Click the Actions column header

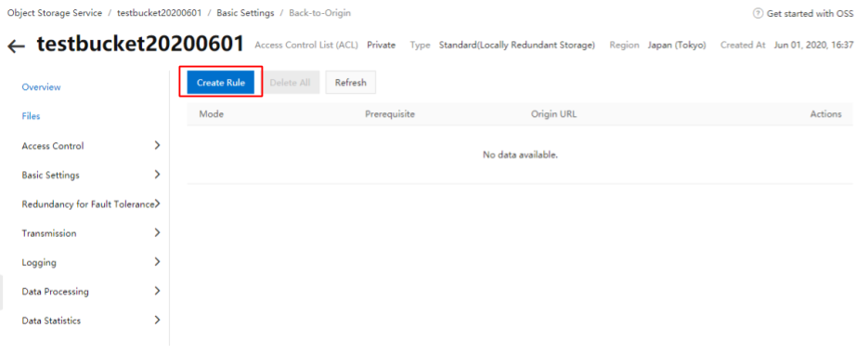[826, 114]
